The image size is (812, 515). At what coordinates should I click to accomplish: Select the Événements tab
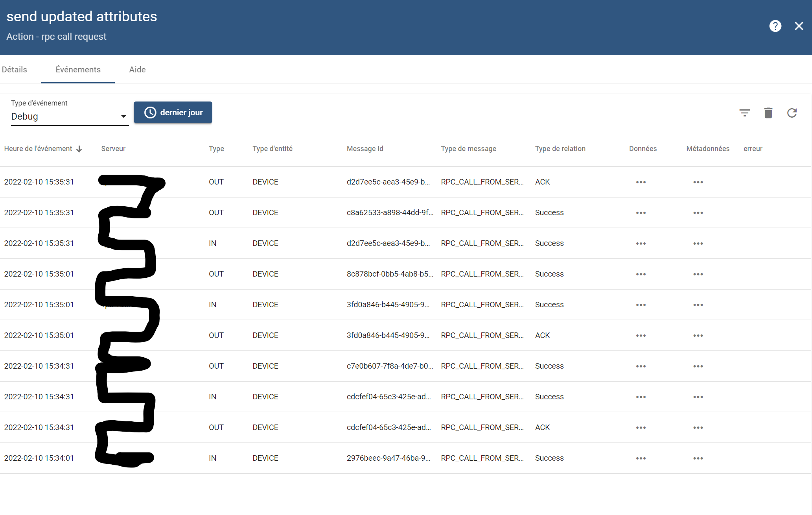[78, 70]
